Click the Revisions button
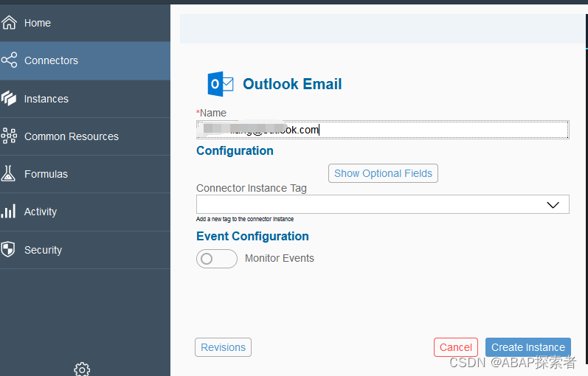Image resolution: width=588 pixels, height=376 pixels. 223,347
